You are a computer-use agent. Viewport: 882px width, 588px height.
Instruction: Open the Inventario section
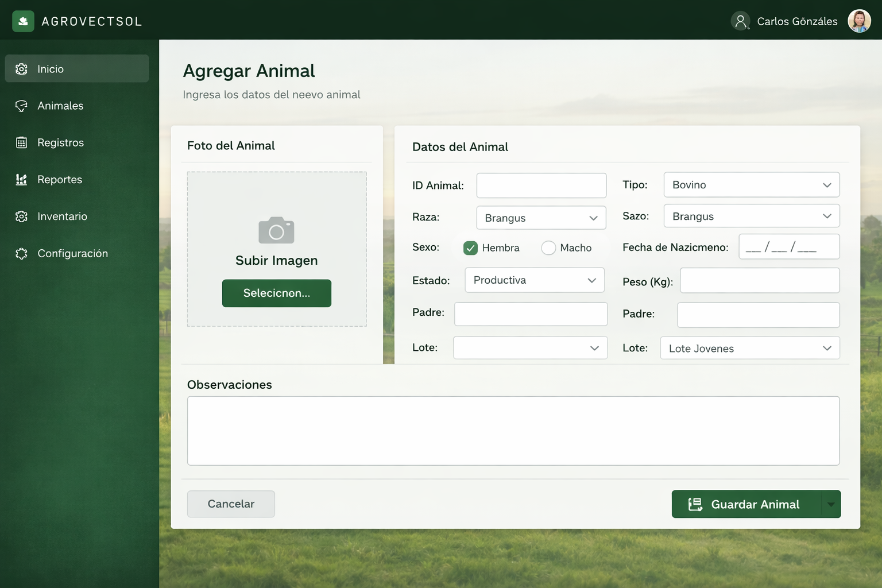point(77,216)
